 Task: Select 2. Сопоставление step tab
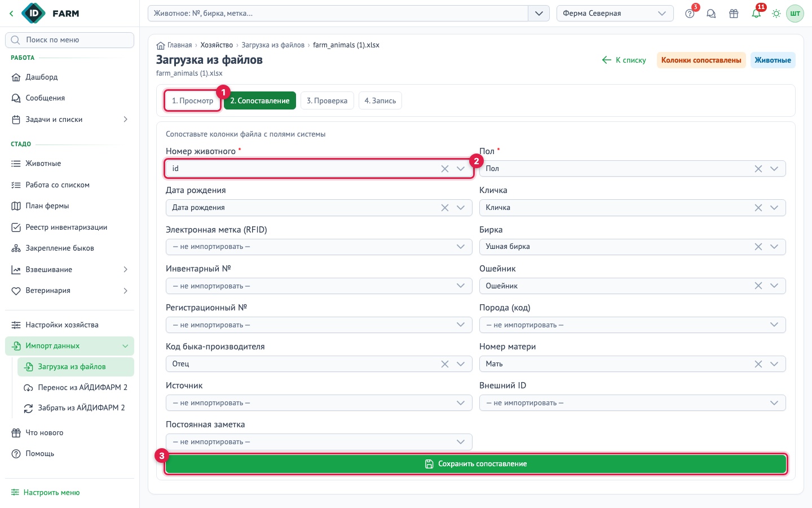click(x=260, y=101)
